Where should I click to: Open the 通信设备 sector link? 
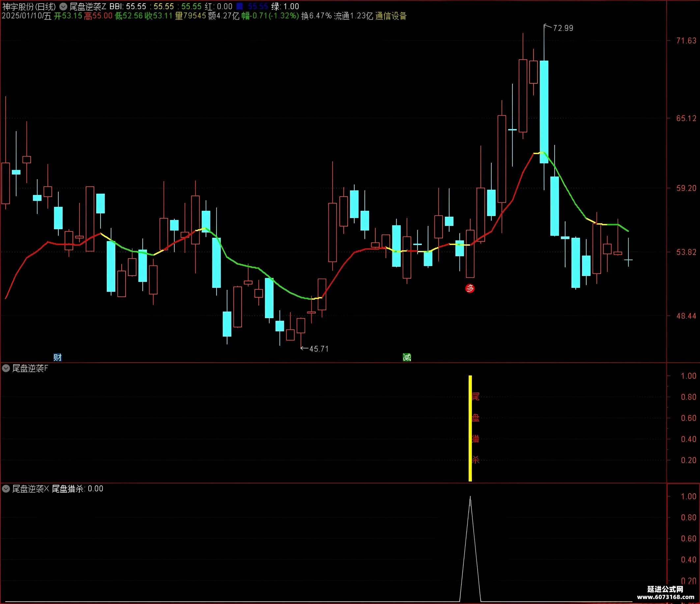[391, 16]
